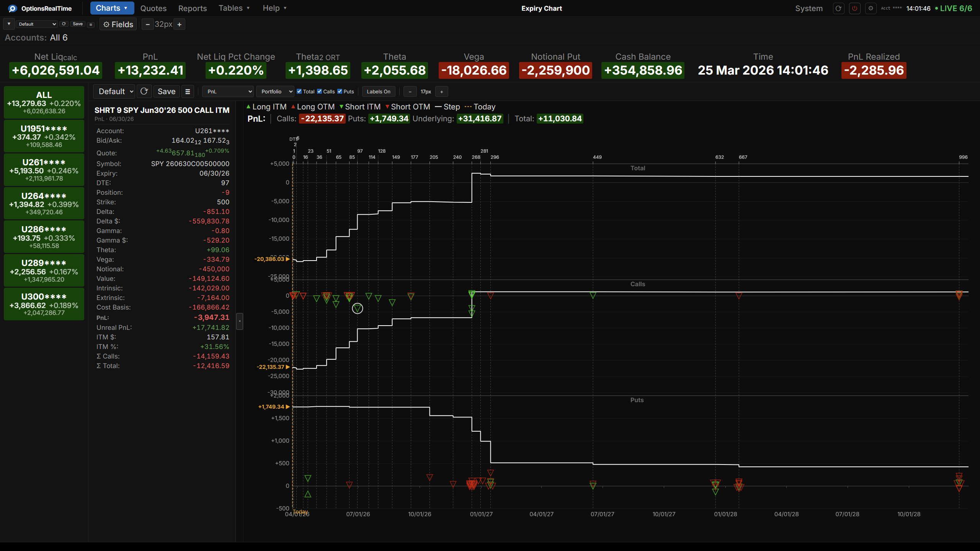Click reload icon beside chart Default dropdown
Screen dimensions: 980x551
(144, 91)
